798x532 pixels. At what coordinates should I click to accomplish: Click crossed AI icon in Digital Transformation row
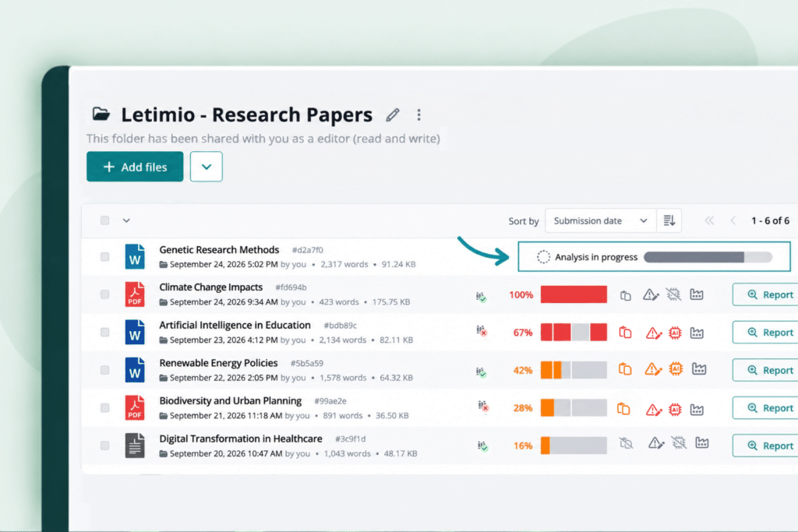pyautogui.click(x=679, y=443)
